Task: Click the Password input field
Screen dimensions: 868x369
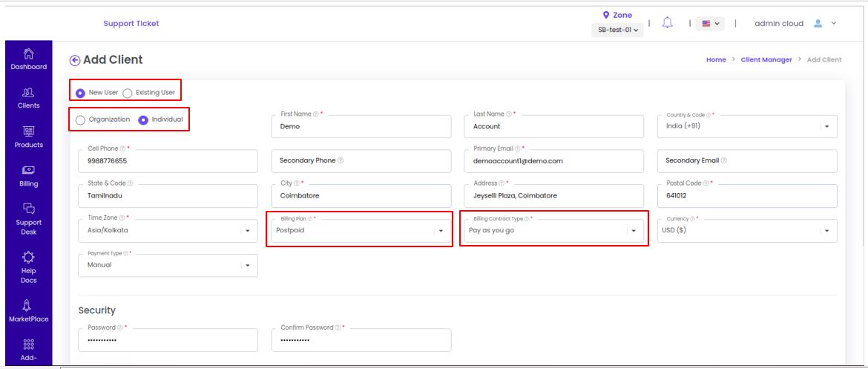Action: pos(168,339)
